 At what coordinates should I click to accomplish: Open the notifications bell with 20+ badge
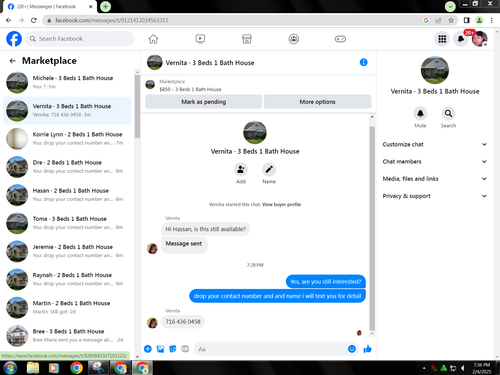(x=461, y=39)
